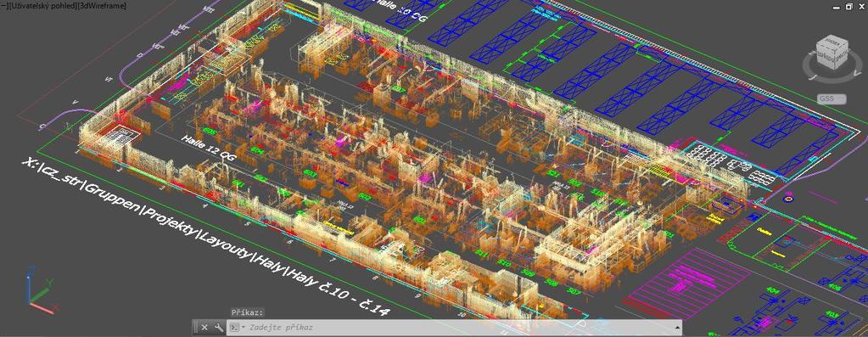The image size is (868, 337).
Task: Expand command history with the up arrow
Action: (x=677, y=327)
